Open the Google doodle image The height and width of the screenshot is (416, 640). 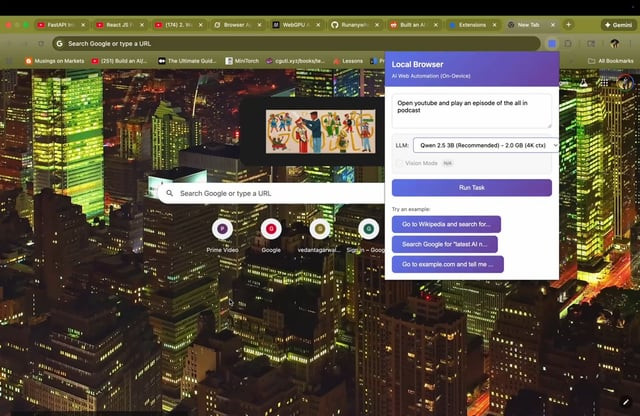[320, 131]
